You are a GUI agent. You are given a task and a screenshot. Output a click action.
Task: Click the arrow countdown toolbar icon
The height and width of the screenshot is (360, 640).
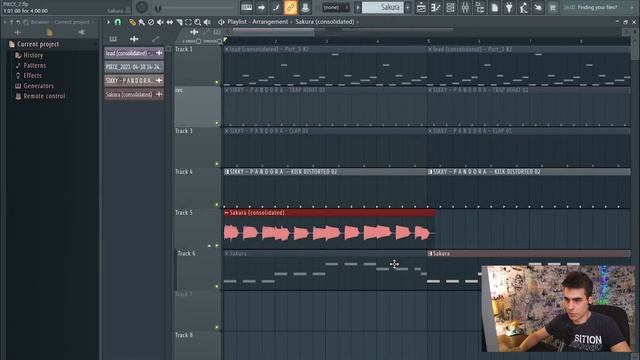261,7
